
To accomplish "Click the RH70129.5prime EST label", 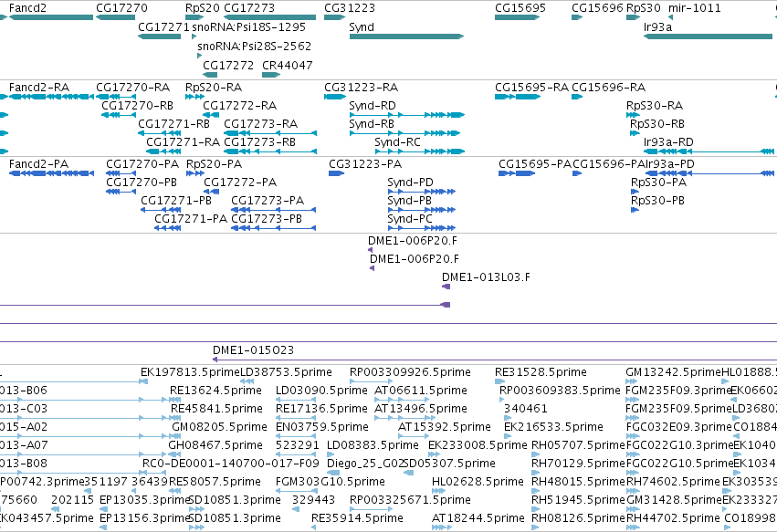I will click(x=578, y=464).
